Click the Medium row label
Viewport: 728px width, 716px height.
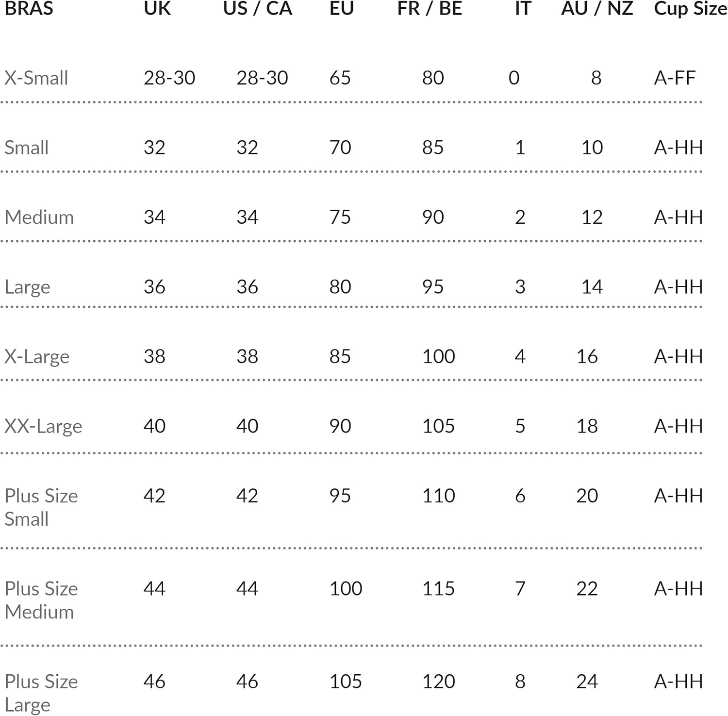click(39, 217)
